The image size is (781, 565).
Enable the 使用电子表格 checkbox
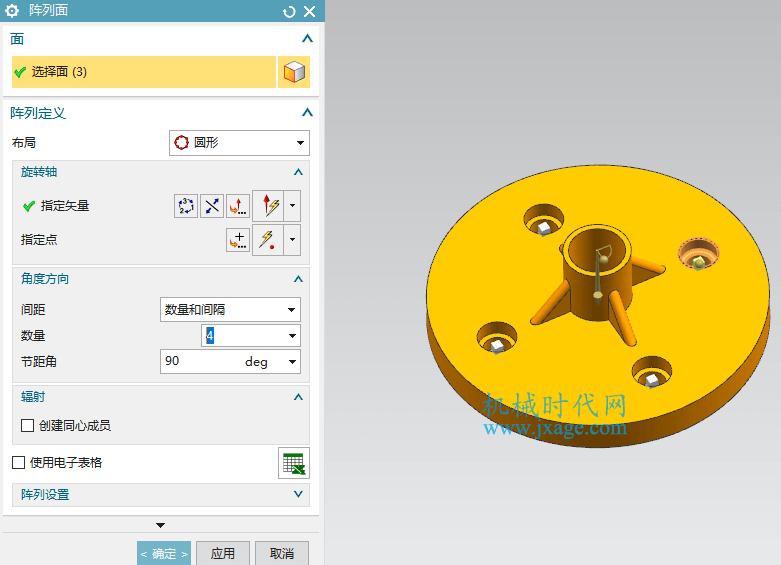pyautogui.click(x=18, y=463)
